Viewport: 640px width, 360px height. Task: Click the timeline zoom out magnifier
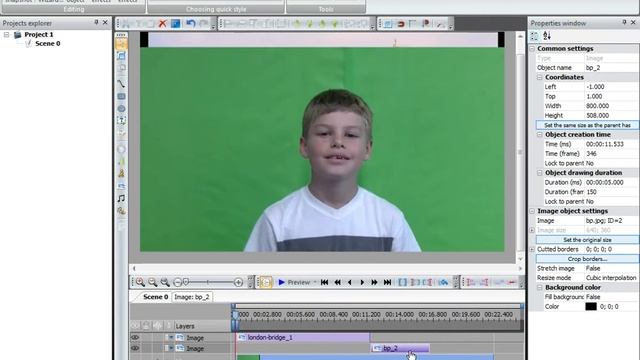click(153, 282)
